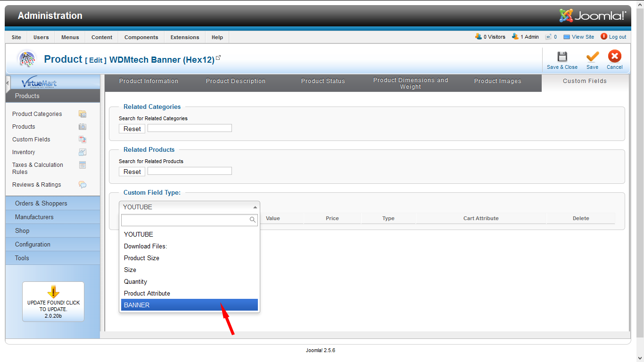
Task: Switch to the Product Images tab
Action: click(x=497, y=81)
